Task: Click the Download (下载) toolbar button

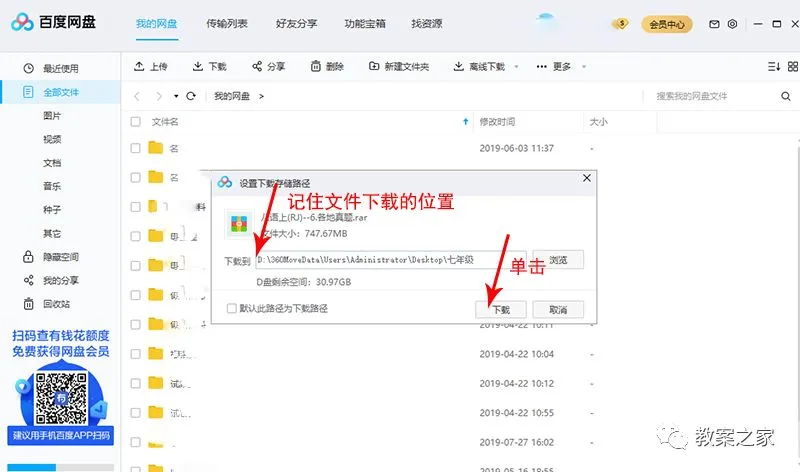Action: click(x=209, y=66)
